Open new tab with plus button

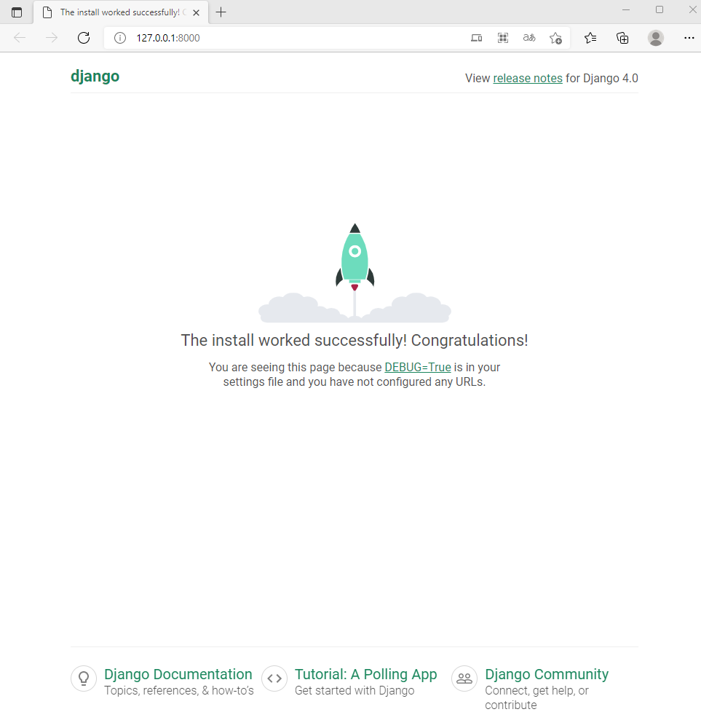tap(221, 12)
